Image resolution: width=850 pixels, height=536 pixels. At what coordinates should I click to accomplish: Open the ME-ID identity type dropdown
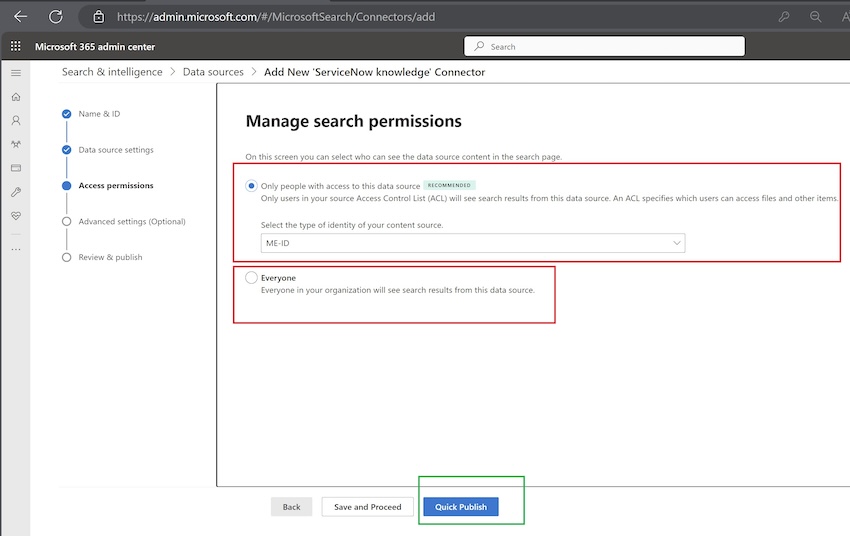(x=473, y=243)
